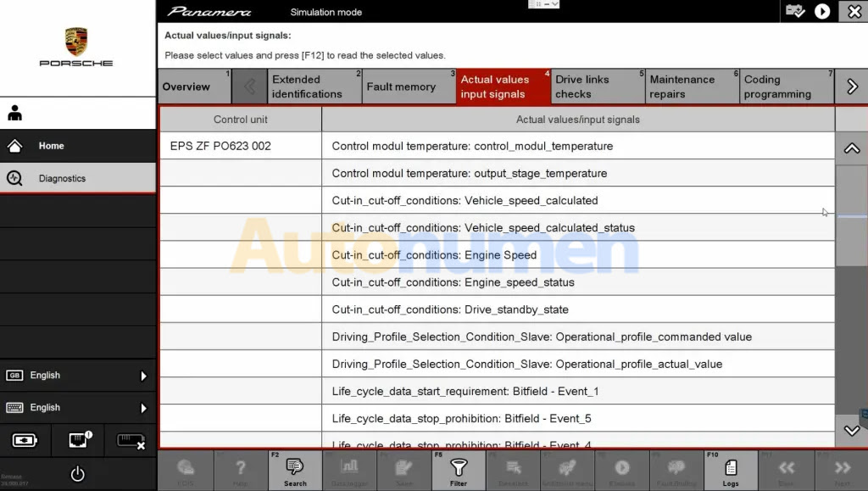Image resolution: width=868 pixels, height=491 pixels.
Task: Open the Coding programming tab
Action: coord(777,86)
